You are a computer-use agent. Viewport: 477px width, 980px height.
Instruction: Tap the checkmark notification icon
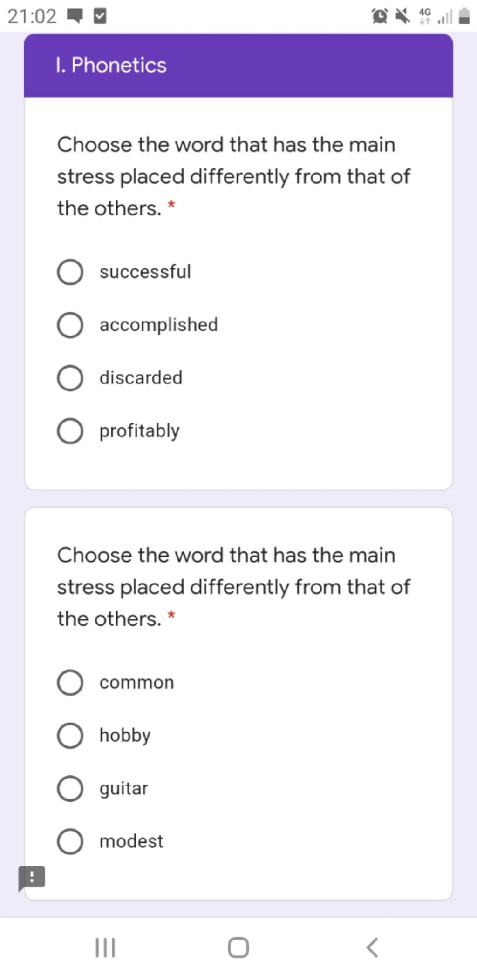pyautogui.click(x=100, y=17)
